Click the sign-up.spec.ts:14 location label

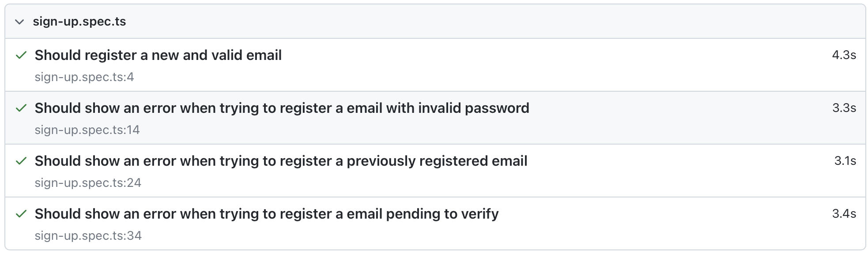pyautogui.click(x=87, y=130)
